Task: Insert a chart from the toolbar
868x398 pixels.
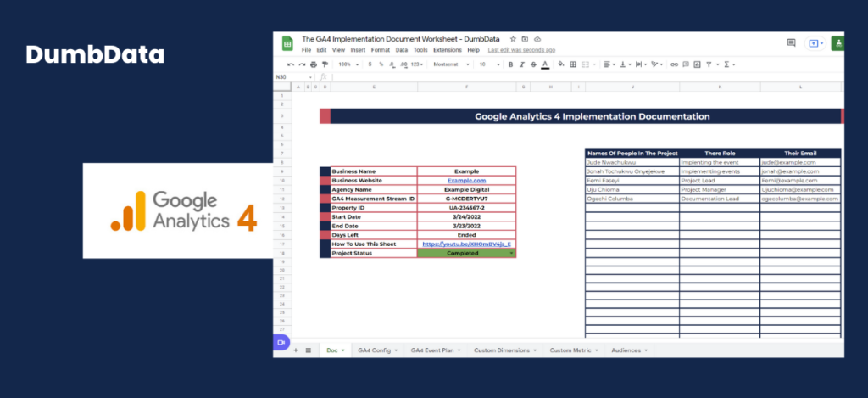Action: [697, 64]
